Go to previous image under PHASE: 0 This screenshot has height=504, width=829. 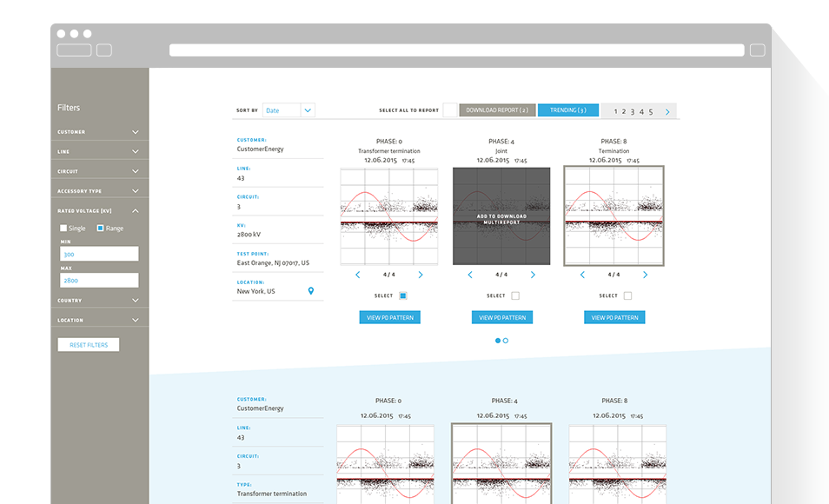pyautogui.click(x=358, y=275)
